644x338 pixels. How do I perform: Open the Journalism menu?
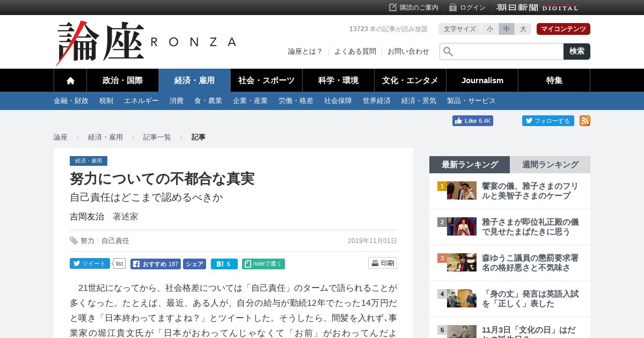482,80
